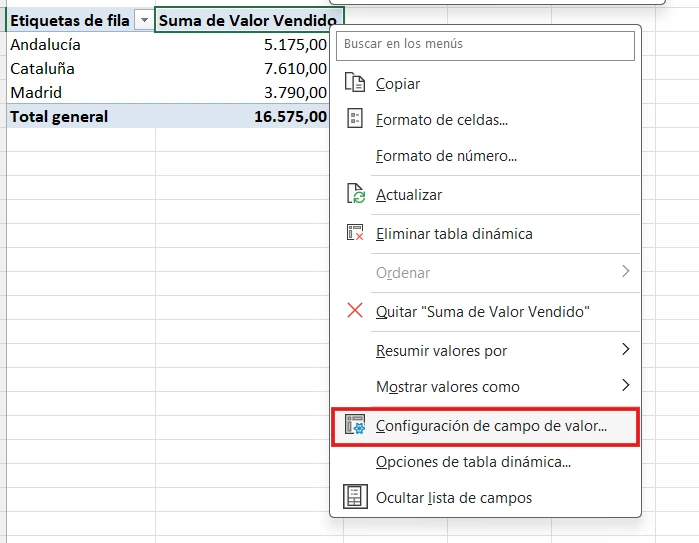The image size is (699, 543).
Task: Click the Eliminar tabla dinámica icon
Action: [355, 232]
